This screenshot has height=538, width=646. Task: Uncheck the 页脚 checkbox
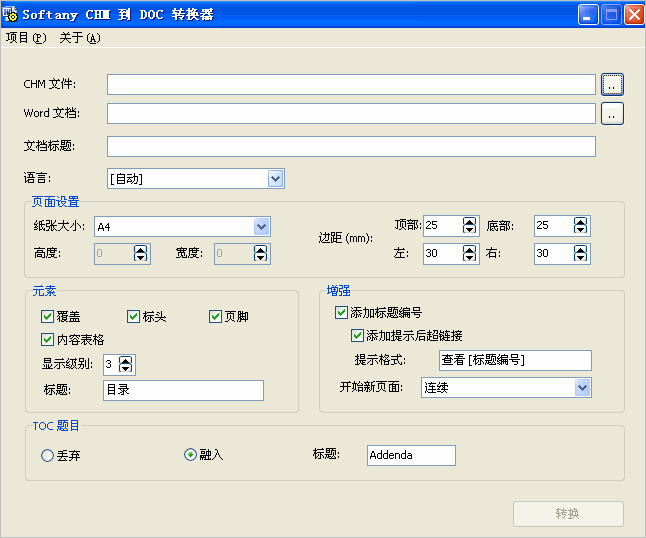pyautogui.click(x=215, y=316)
